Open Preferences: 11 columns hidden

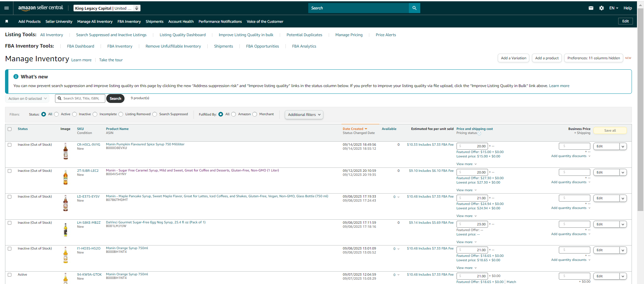(x=594, y=58)
